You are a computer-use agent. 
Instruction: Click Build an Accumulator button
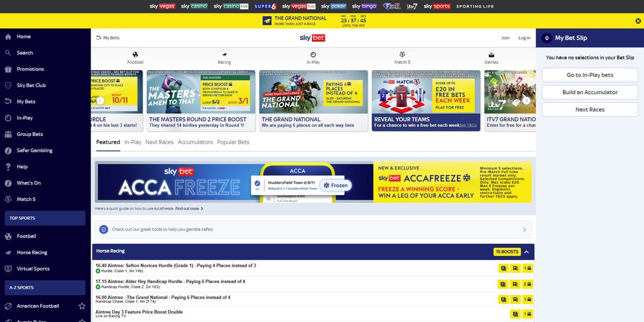590,92
